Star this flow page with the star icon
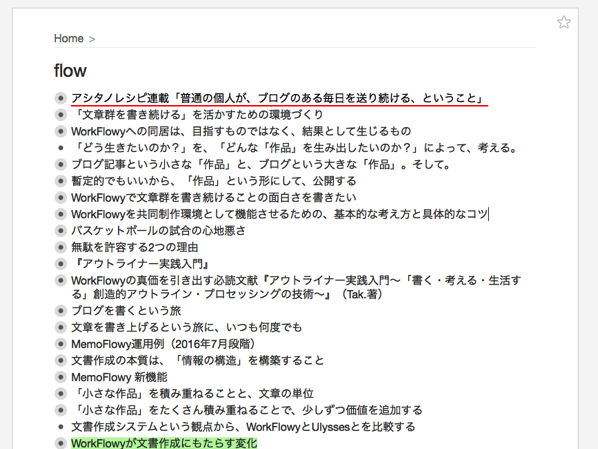The height and width of the screenshot is (449, 598). tap(564, 22)
